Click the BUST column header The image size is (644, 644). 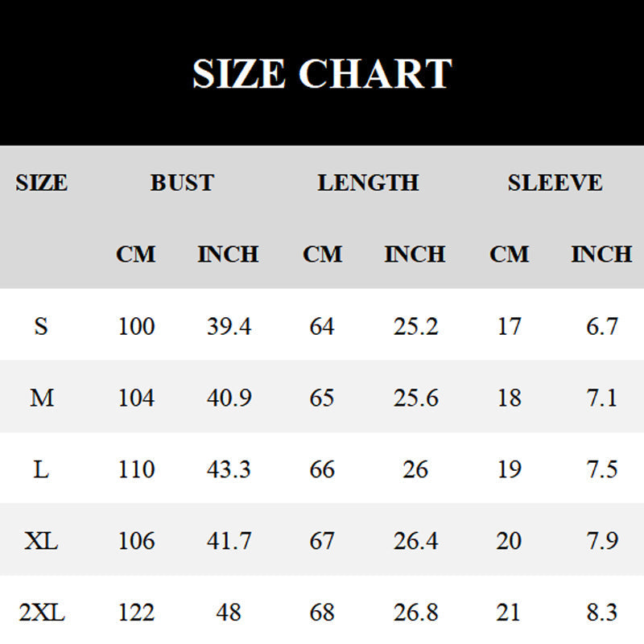(182, 183)
